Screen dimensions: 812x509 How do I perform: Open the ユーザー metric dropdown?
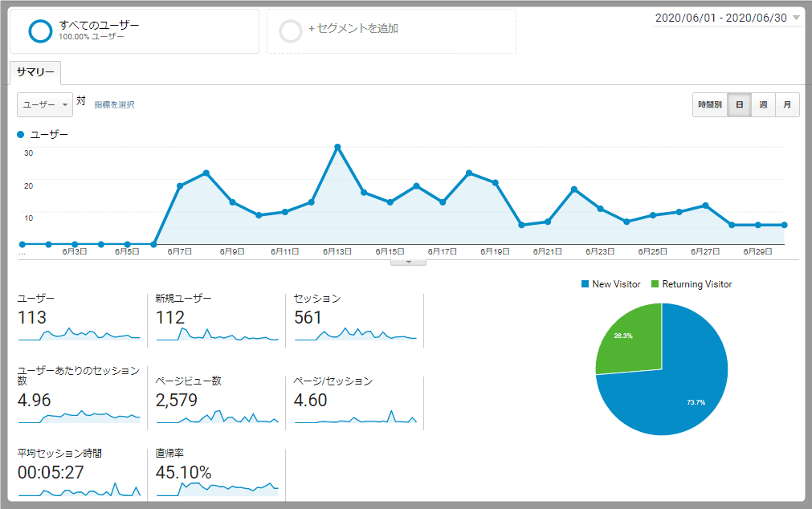(x=44, y=104)
